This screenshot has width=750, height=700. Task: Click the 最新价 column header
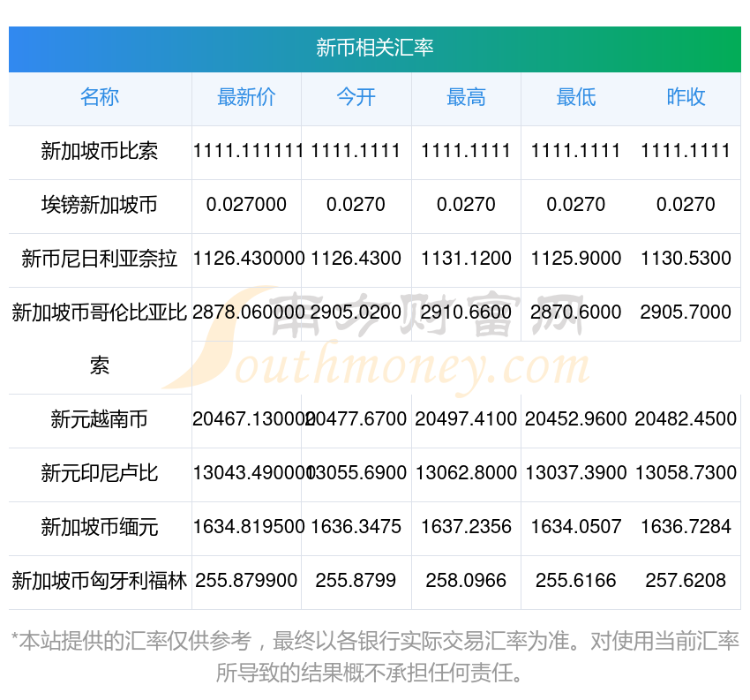pyautogui.click(x=246, y=97)
